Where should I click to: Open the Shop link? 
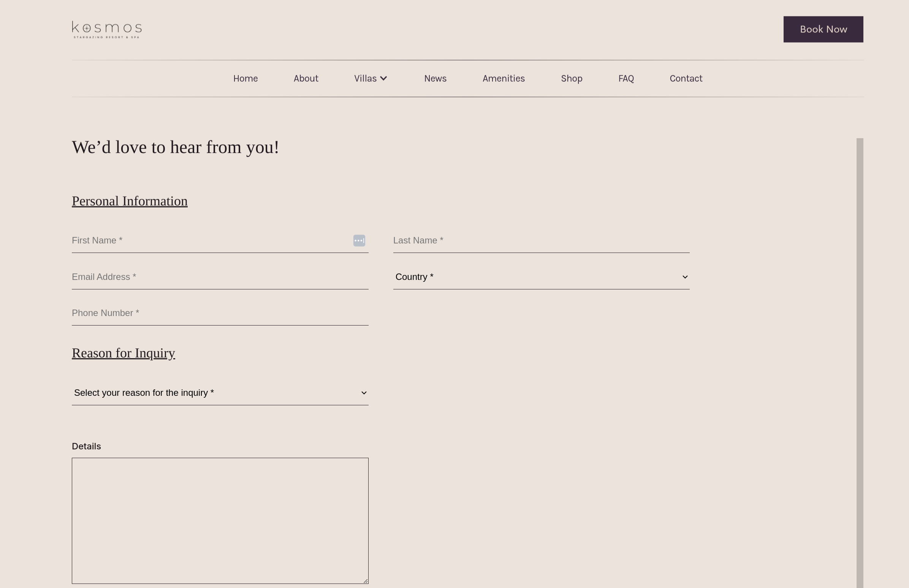tap(572, 79)
